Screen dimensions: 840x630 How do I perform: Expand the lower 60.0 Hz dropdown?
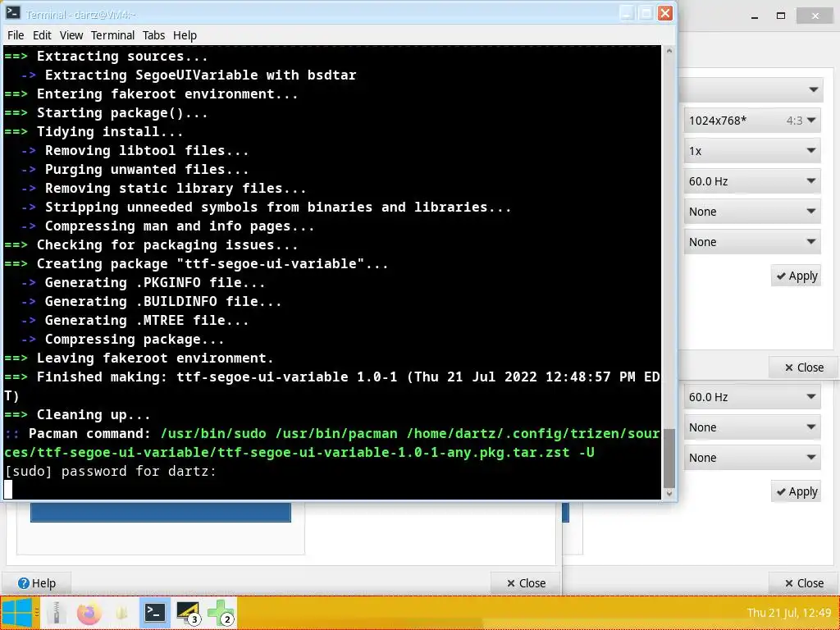(752, 397)
